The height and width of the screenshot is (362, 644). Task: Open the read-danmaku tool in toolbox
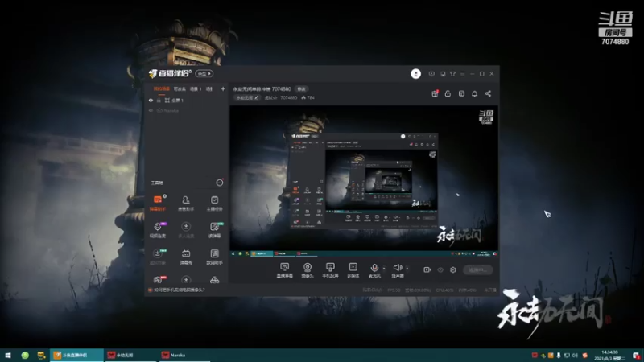[214, 230]
